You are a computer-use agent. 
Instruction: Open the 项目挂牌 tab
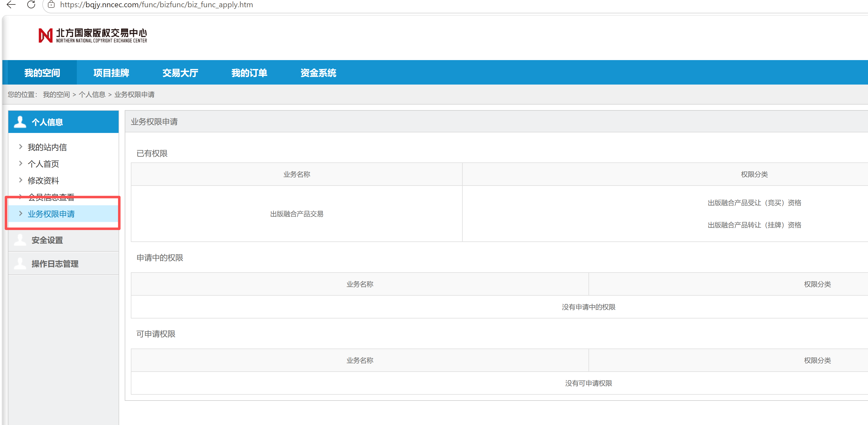[111, 73]
